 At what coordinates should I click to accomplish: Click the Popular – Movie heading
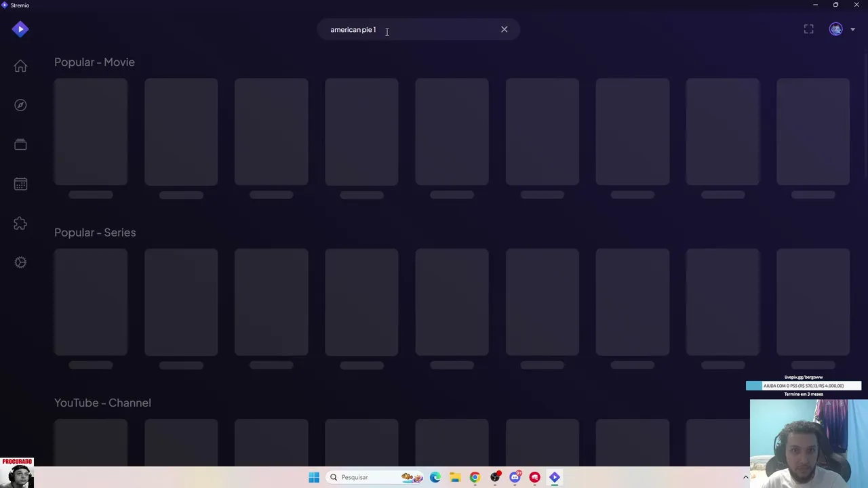pos(94,62)
